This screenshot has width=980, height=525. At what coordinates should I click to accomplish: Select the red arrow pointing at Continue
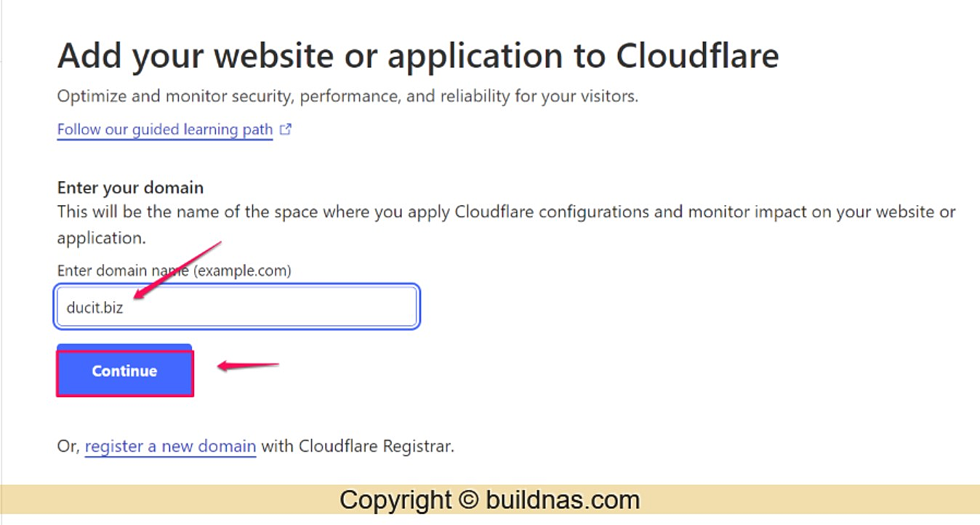pos(249,366)
